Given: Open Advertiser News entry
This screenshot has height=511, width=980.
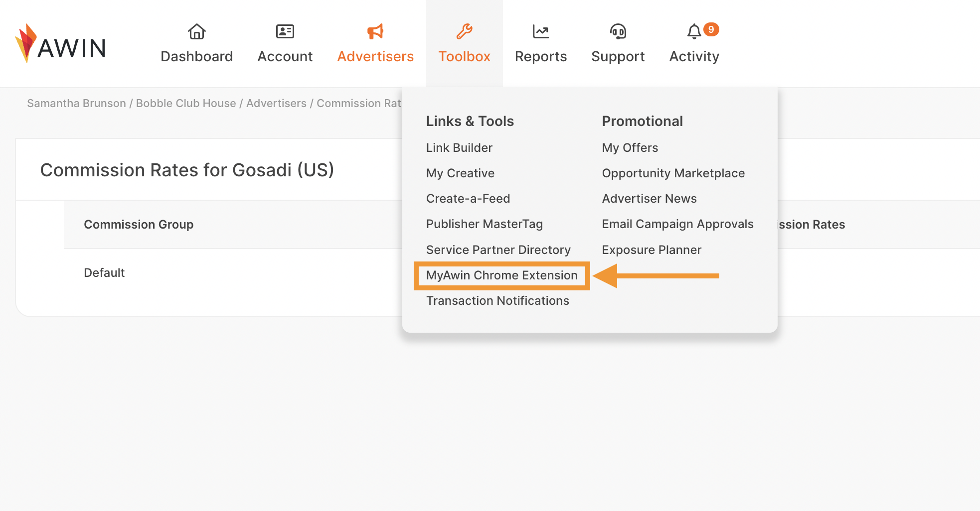Looking at the screenshot, I should point(650,198).
